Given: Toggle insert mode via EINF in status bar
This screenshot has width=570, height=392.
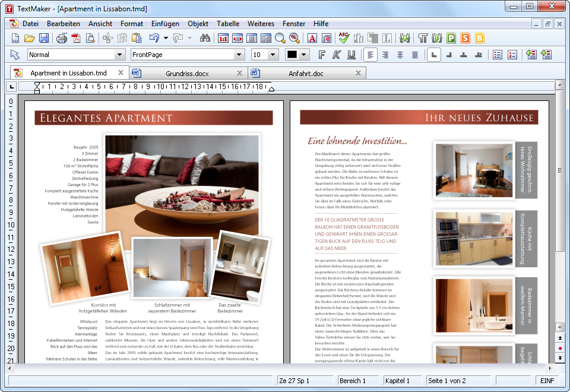Looking at the screenshot, I should (546, 381).
